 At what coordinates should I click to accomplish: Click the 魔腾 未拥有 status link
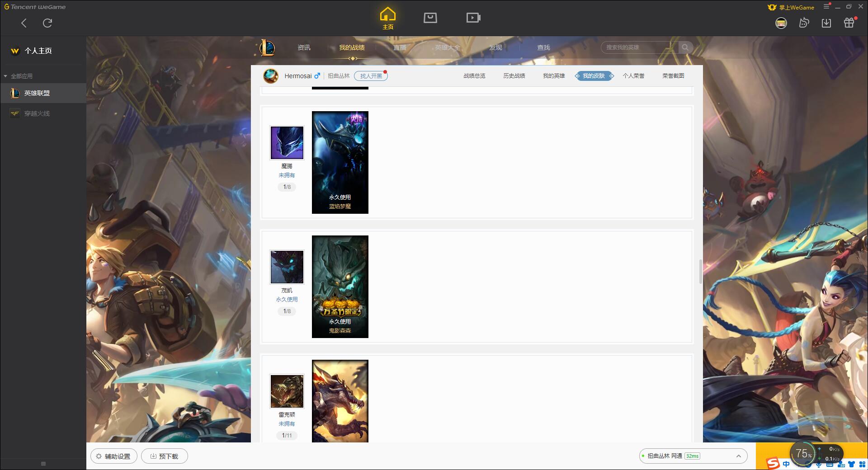(x=287, y=175)
